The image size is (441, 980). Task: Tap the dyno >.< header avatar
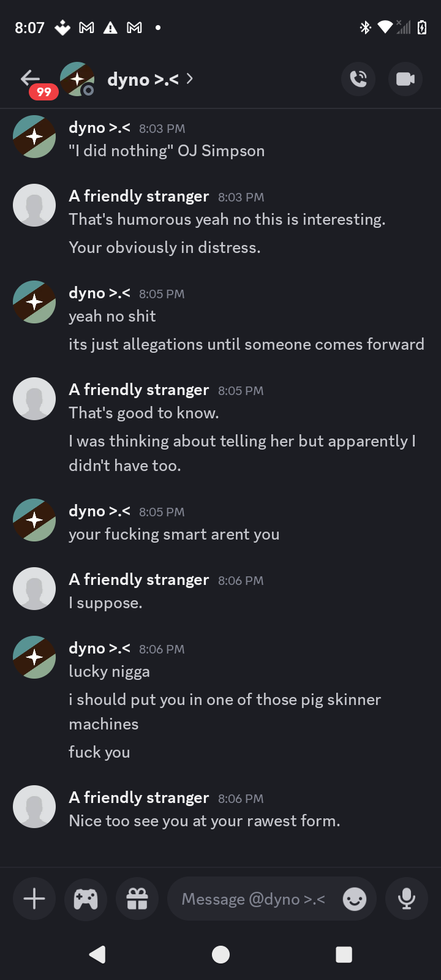coord(77,79)
